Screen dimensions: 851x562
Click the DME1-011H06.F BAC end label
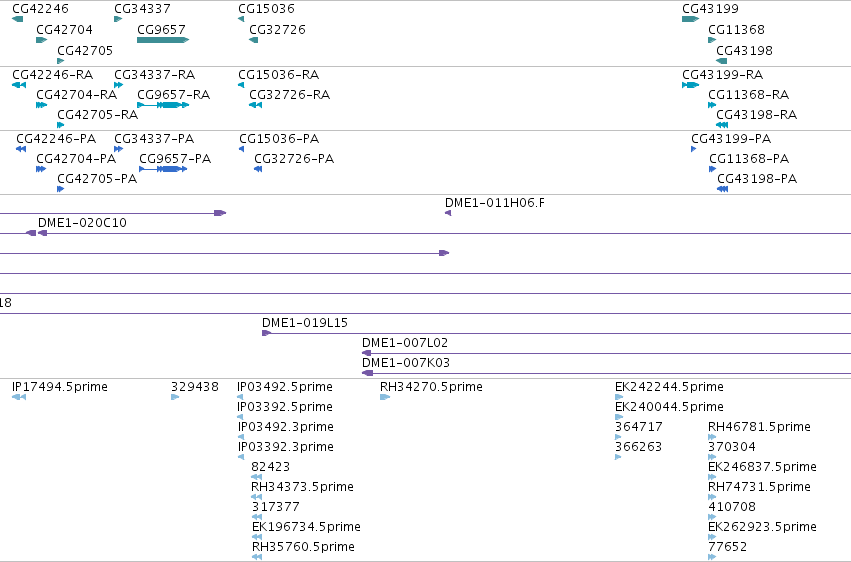[x=494, y=202]
